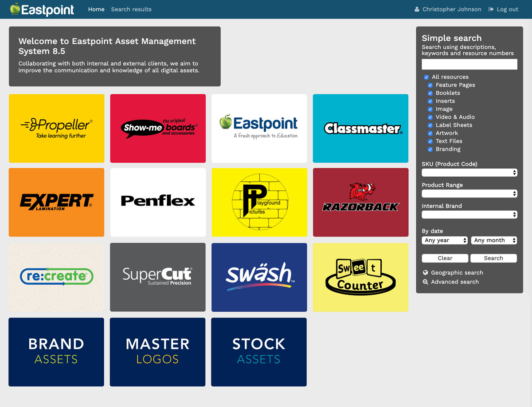
Task: Toggle the Artwork checkbox
Action: pos(430,133)
